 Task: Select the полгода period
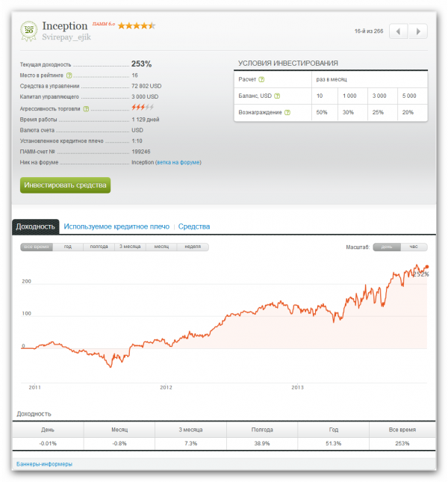99,247
